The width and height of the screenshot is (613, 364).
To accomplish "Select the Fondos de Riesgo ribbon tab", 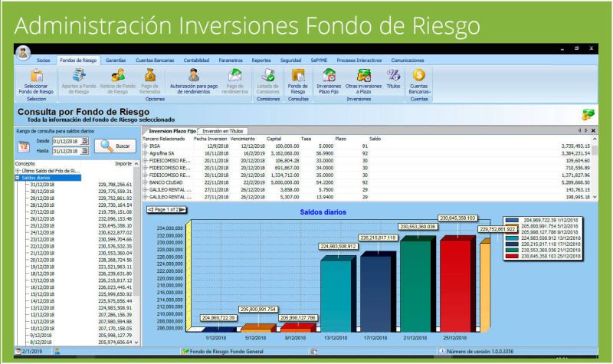I will coord(78,61).
